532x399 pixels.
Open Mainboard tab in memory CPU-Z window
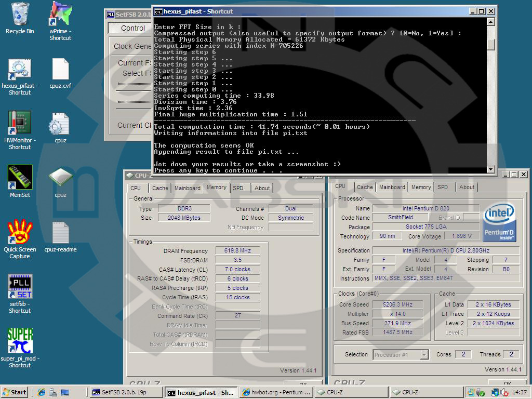(x=187, y=188)
